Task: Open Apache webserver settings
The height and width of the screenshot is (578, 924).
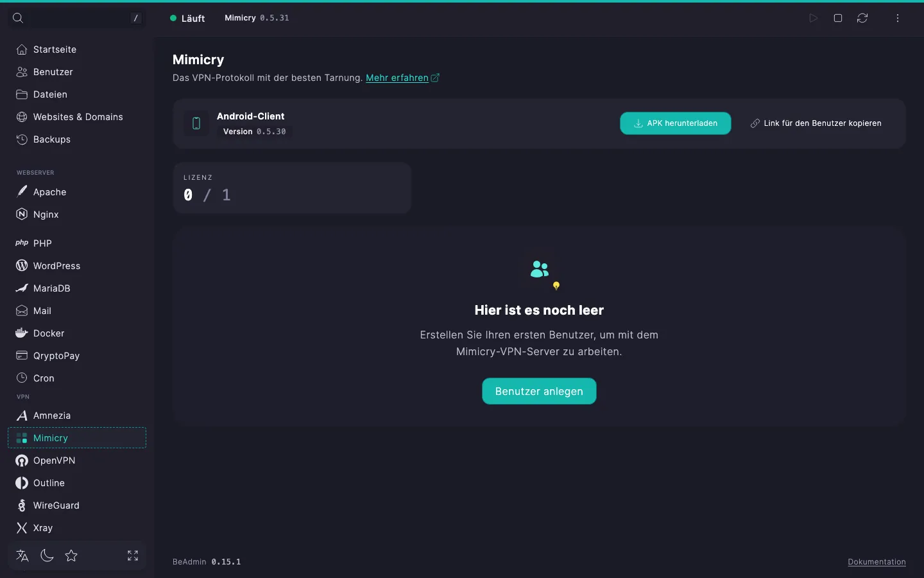Action: pyautogui.click(x=77, y=192)
